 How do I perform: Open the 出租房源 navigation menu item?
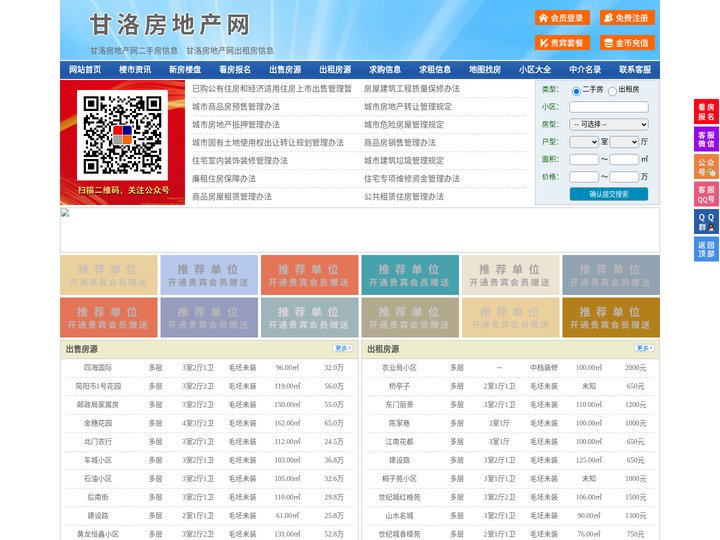pos(335,70)
